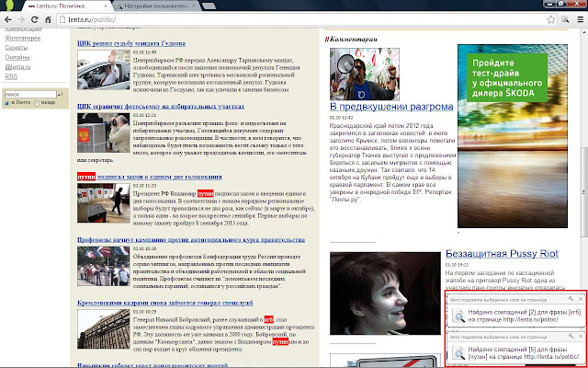Viewport: 588px width, 368px height.
Task: Go back with the browser back arrow
Action: point(7,19)
